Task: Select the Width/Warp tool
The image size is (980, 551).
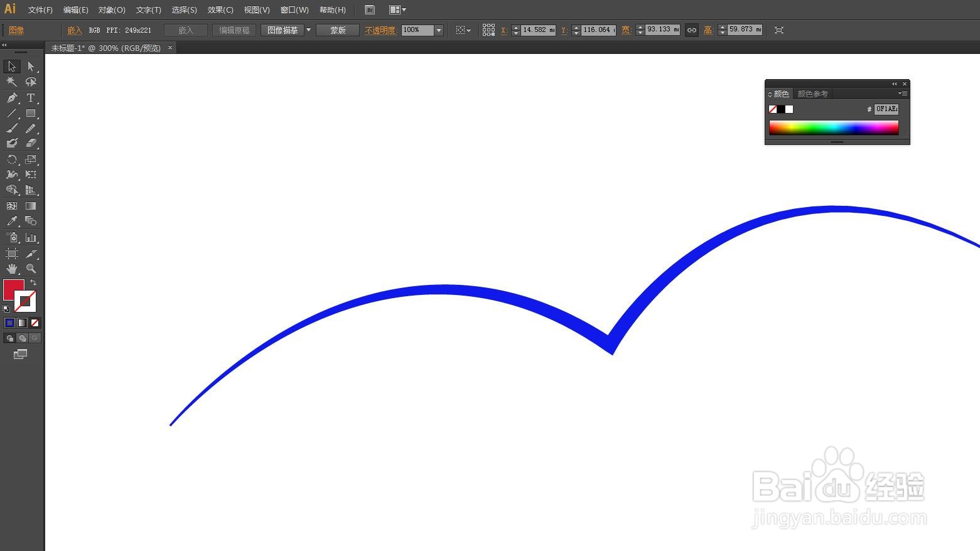Action: coord(11,174)
